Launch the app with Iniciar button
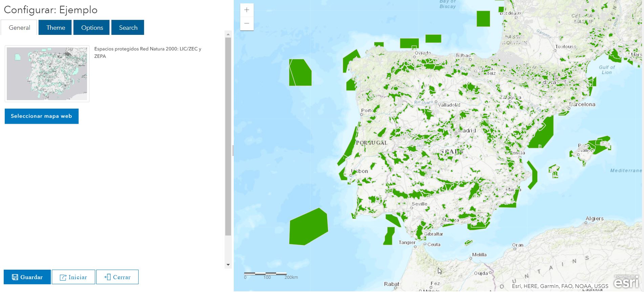 point(74,277)
